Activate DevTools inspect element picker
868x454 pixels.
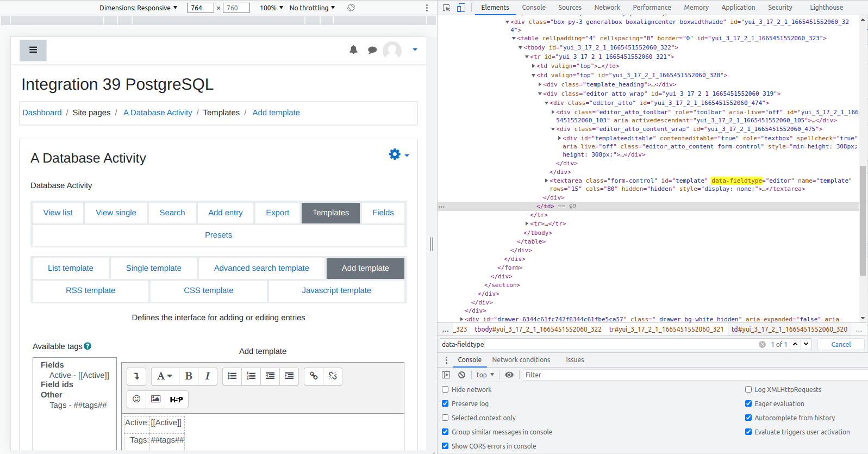coord(447,8)
